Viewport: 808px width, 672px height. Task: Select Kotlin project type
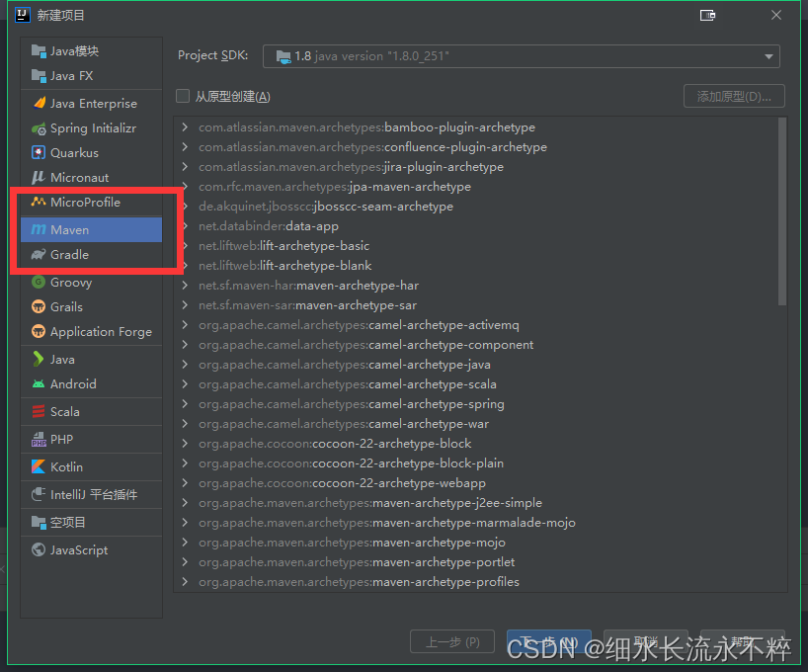coord(91,466)
